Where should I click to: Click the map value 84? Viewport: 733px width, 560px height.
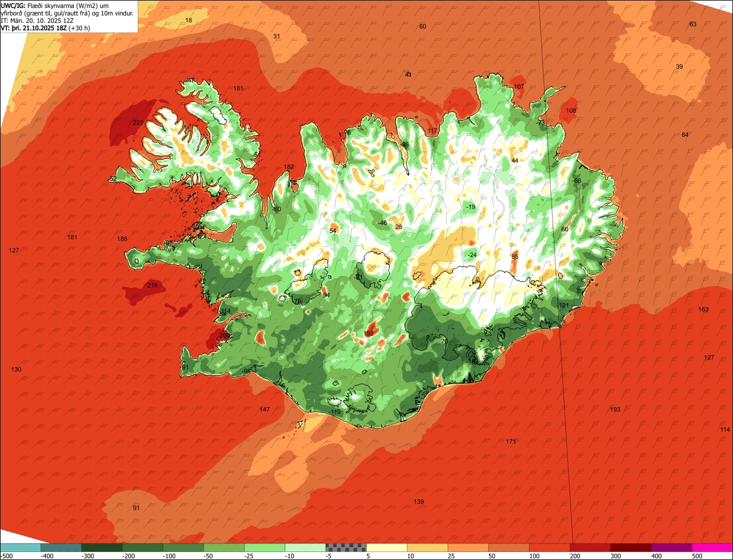685,135
